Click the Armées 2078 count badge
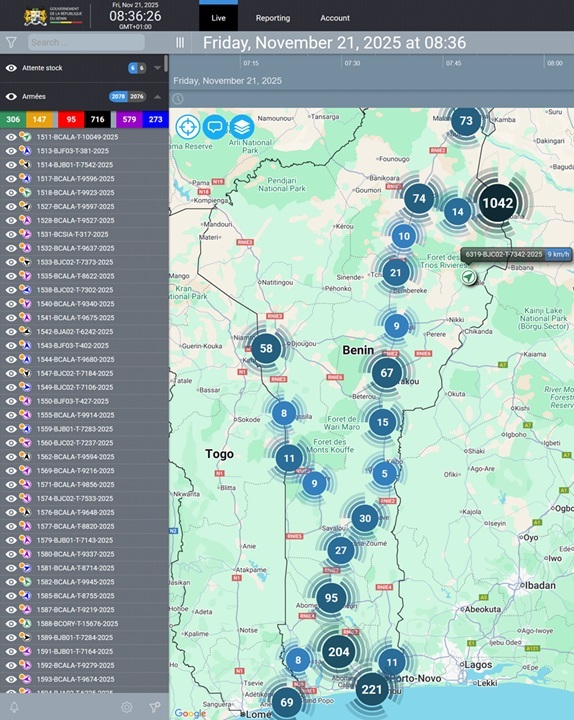Screen dimensions: 574x720 tap(118, 96)
